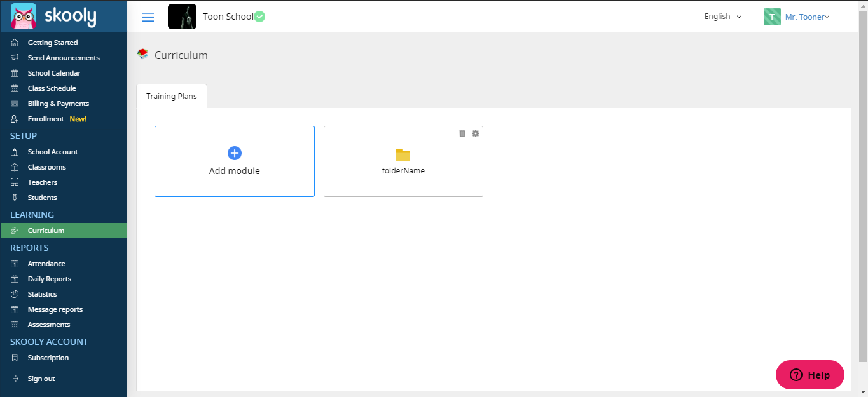Screen dimensions: 868x397
Task: Click the Skooly owl logo
Action: 24,16
